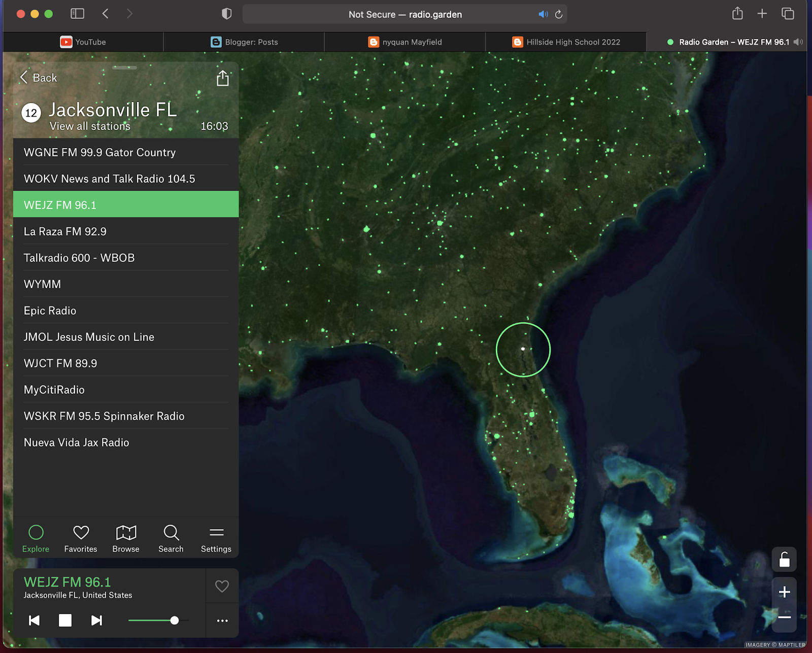Click the 12 station count badge
812x653 pixels.
31,113
